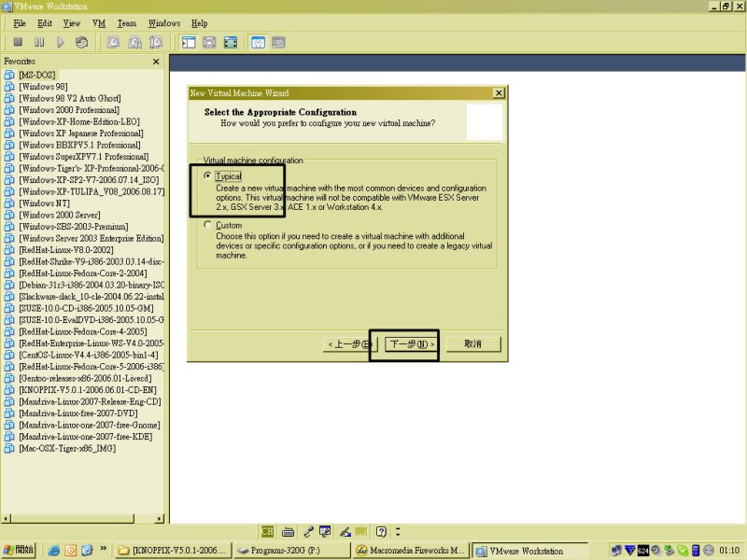The width and height of the screenshot is (747, 560).
Task: Click the Power Off stop icon in toolbar
Action: (18, 42)
